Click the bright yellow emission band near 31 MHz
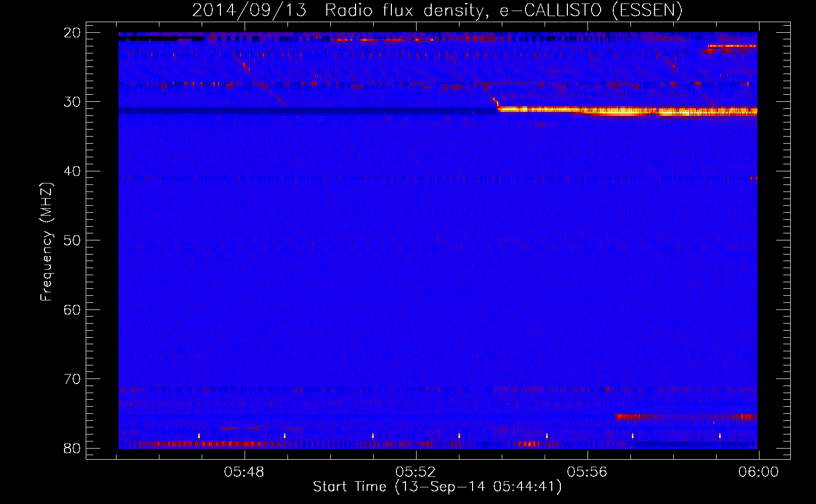Screen dimensions: 816x504 tap(627, 111)
